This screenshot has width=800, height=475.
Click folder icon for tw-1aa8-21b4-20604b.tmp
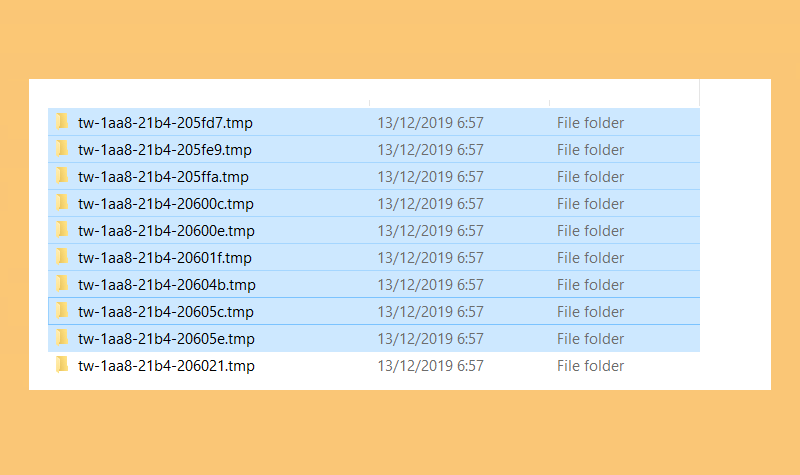[62, 284]
